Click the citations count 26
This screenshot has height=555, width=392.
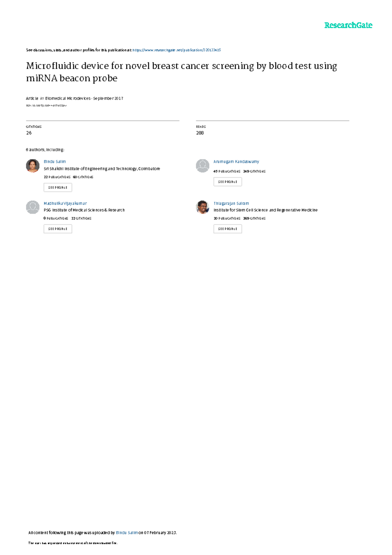(29, 133)
